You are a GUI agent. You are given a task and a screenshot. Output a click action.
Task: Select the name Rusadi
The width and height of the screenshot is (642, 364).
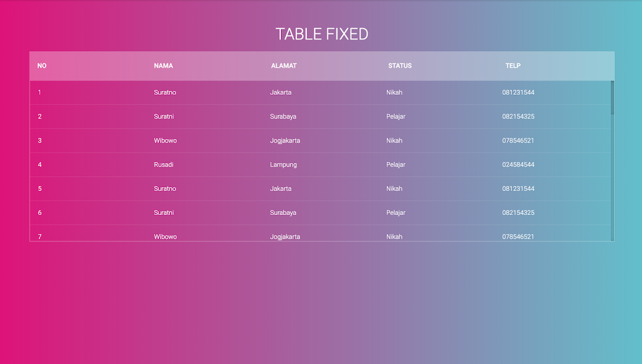pos(164,165)
